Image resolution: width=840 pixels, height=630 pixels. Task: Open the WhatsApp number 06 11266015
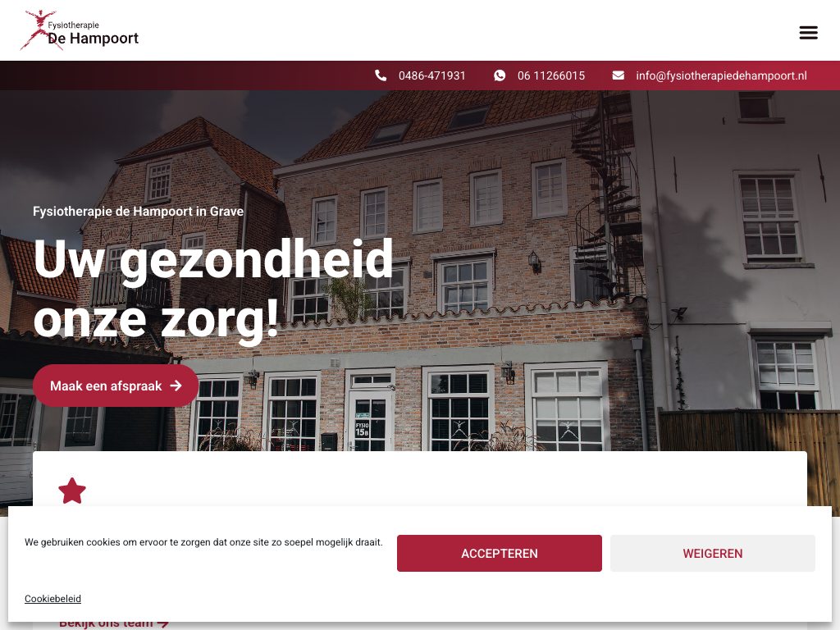click(551, 75)
